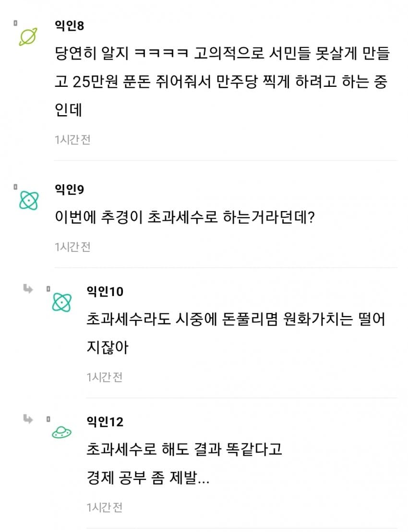The image size is (408, 532).
Task: Click 익인8's green planet avatar
Action: (28, 36)
